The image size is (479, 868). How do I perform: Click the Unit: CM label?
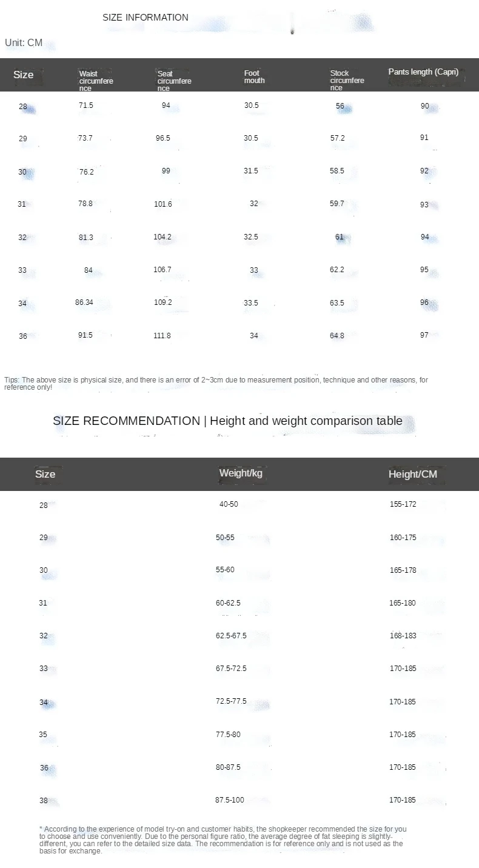tap(24, 43)
